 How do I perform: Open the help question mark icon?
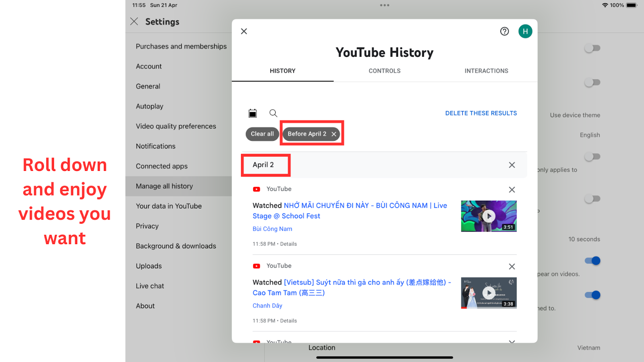(x=504, y=31)
